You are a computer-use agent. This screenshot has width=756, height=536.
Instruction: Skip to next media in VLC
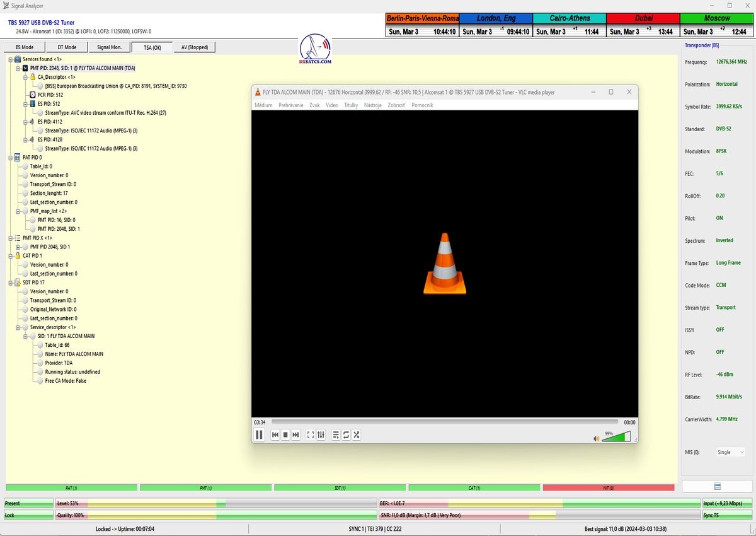(295, 434)
